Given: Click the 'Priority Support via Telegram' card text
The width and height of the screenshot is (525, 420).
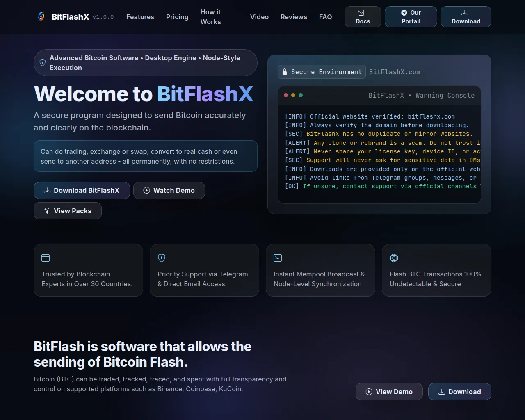Looking at the screenshot, I should click(203, 279).
